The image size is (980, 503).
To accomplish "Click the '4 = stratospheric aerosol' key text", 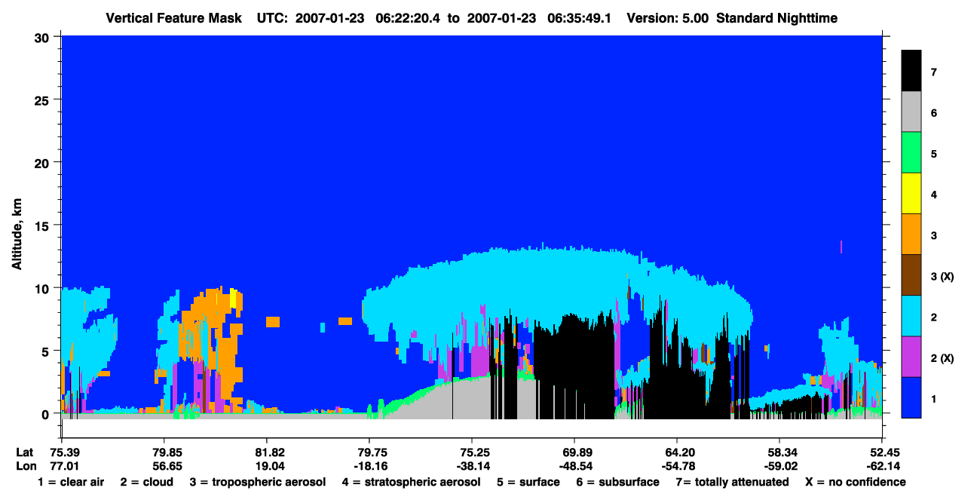I will [411, 482].
